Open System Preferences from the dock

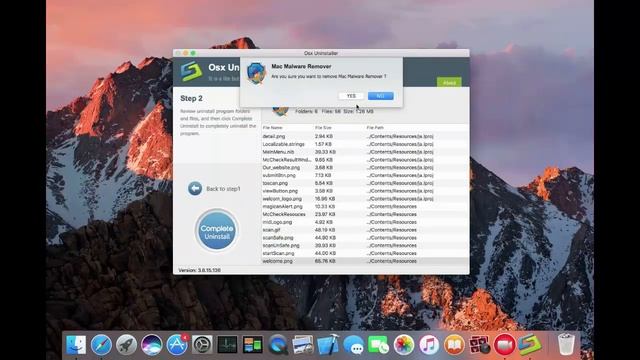point(202,345)
